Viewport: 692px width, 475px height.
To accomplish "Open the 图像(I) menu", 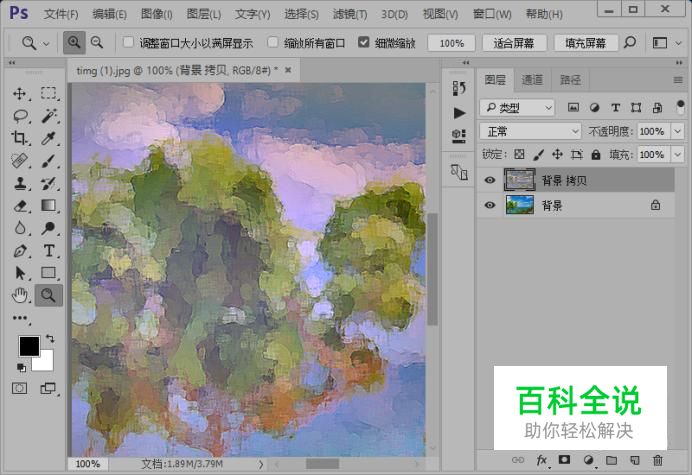I will pos(156,14).
